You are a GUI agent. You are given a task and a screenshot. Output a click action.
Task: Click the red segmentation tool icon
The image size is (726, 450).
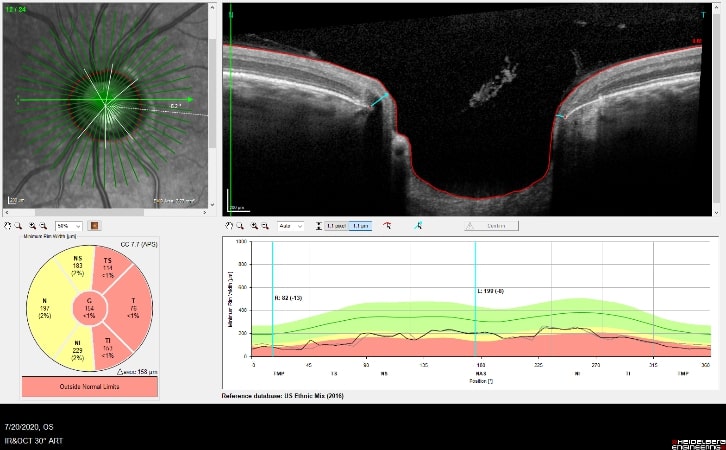(386, 226)
